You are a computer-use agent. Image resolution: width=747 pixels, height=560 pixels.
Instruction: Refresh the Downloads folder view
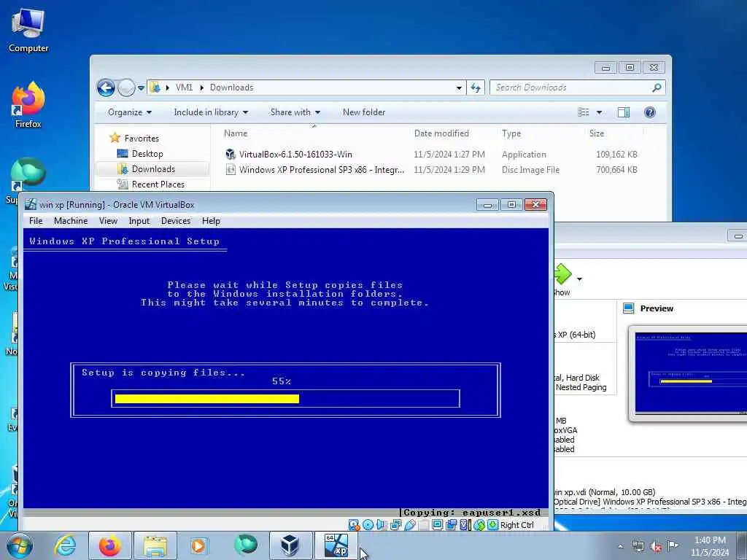(476, 87)
